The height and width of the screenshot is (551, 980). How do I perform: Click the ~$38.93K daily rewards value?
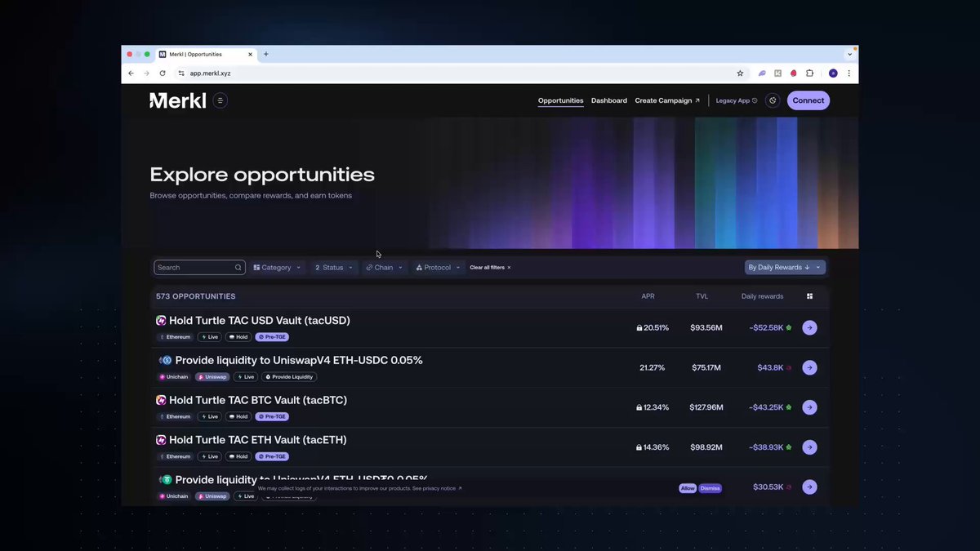click(x=766, y=447)
